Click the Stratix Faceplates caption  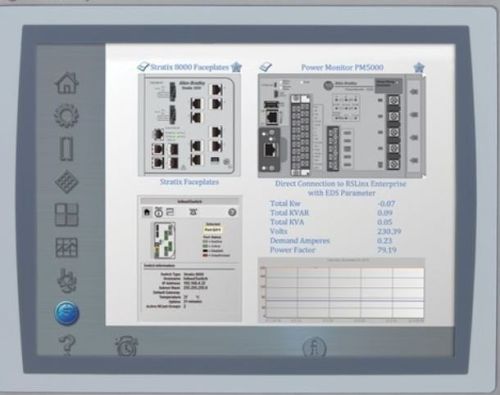189,182
